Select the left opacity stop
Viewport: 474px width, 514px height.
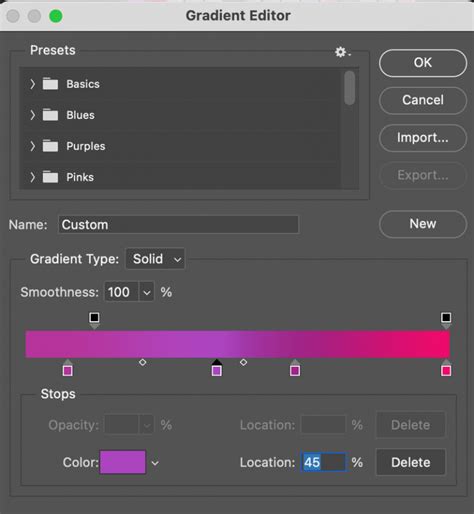click(94, 320)
